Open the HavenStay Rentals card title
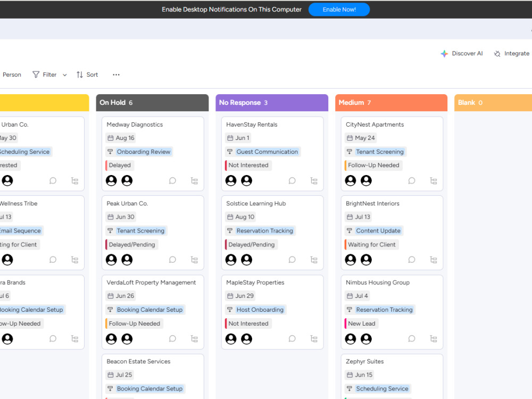This screenshot has width=532, height=399. [252, 124]
